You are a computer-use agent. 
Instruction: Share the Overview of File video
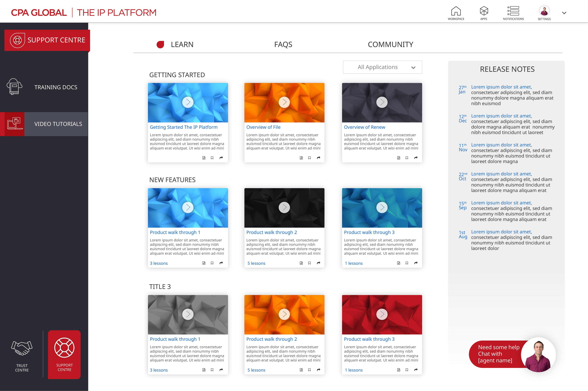point(318,158)
